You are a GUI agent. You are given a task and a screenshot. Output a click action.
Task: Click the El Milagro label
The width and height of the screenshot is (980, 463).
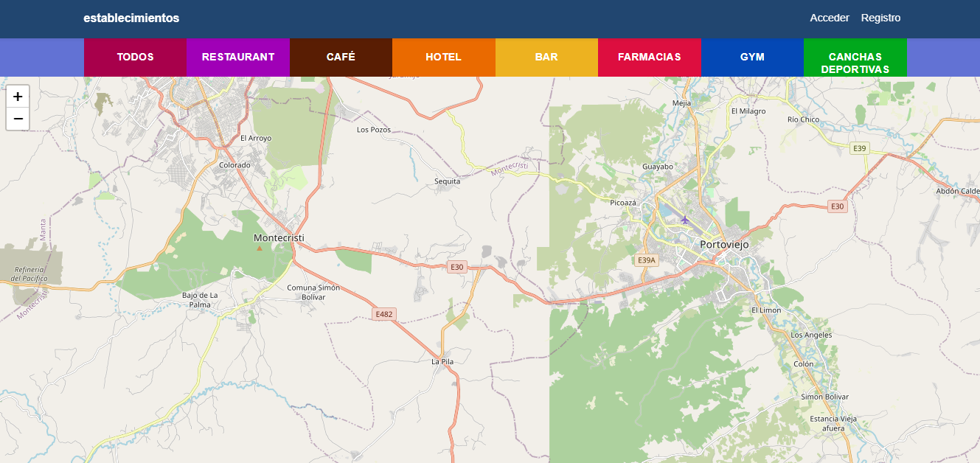748,111
